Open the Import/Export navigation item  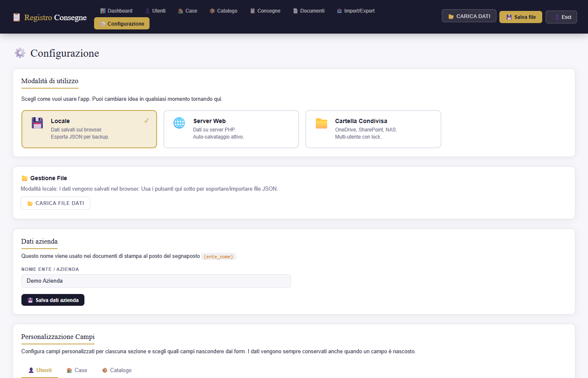pos(356,11)
